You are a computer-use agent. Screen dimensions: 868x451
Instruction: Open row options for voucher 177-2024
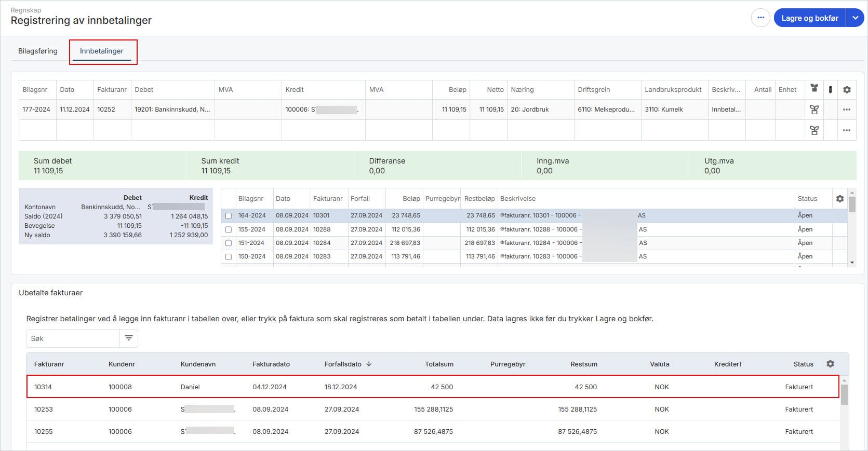point(847,110)
